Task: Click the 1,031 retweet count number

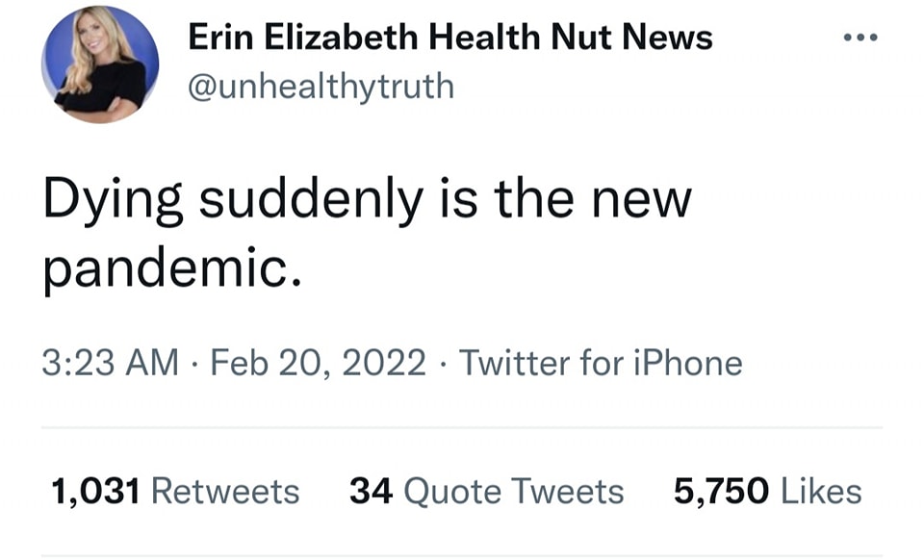Action: 95,492
